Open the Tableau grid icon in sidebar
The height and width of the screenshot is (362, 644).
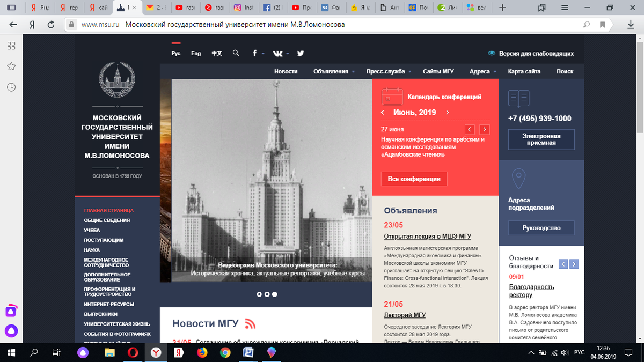tap(11, 46)
